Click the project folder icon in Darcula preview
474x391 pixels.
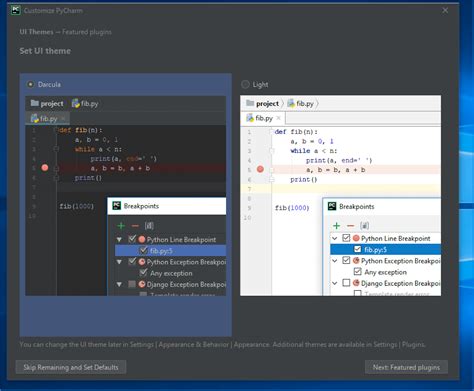[x=35, y=103]
